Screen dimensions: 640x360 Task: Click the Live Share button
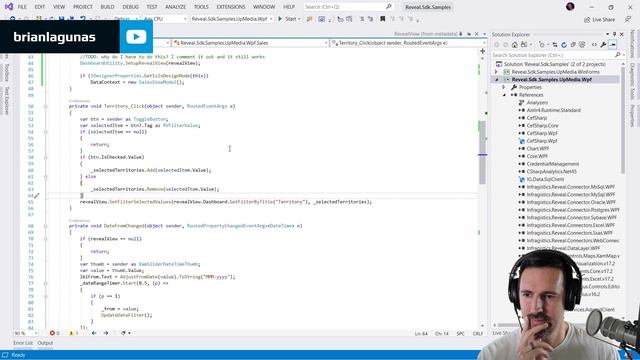(600, 19)
